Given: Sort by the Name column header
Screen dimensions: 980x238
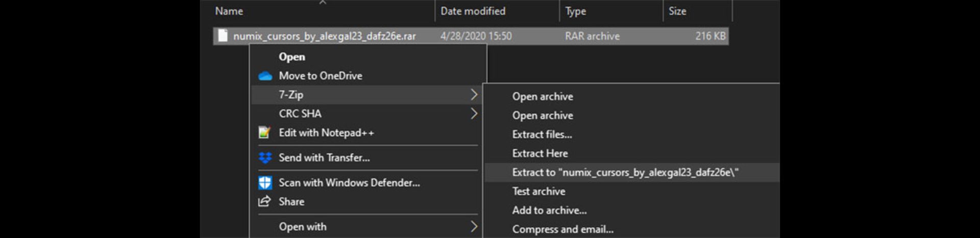Looking at the screenshot, I should (x=229, y=11).
